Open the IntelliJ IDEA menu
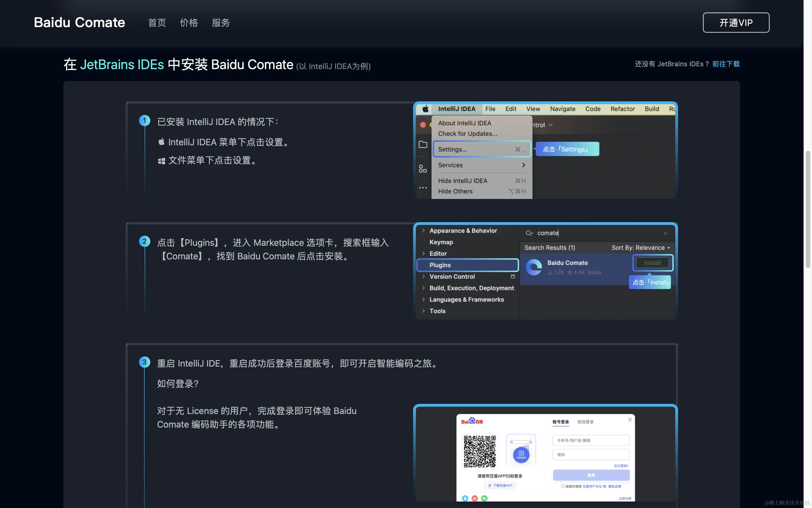The image size is (812, 508). pos(457,109)
